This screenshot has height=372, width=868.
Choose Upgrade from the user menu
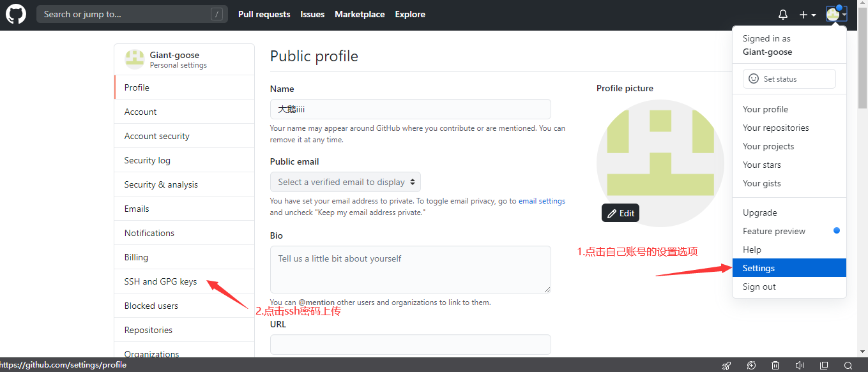coord(789,212)
